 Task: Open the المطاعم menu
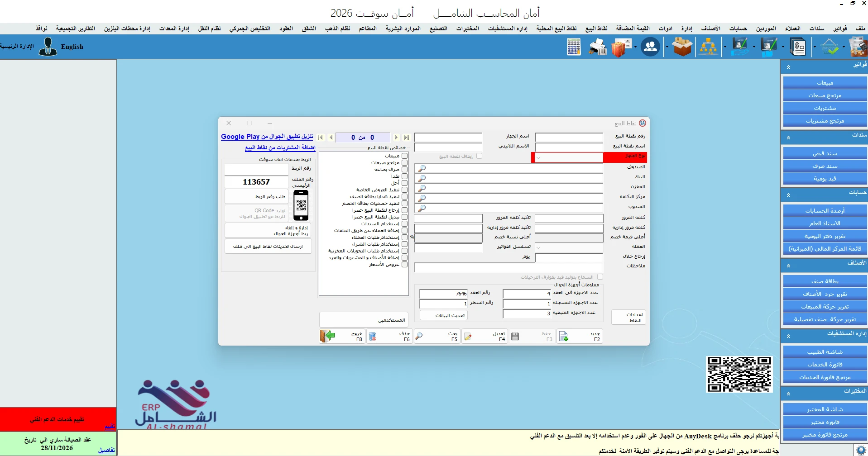coord(368,28)
